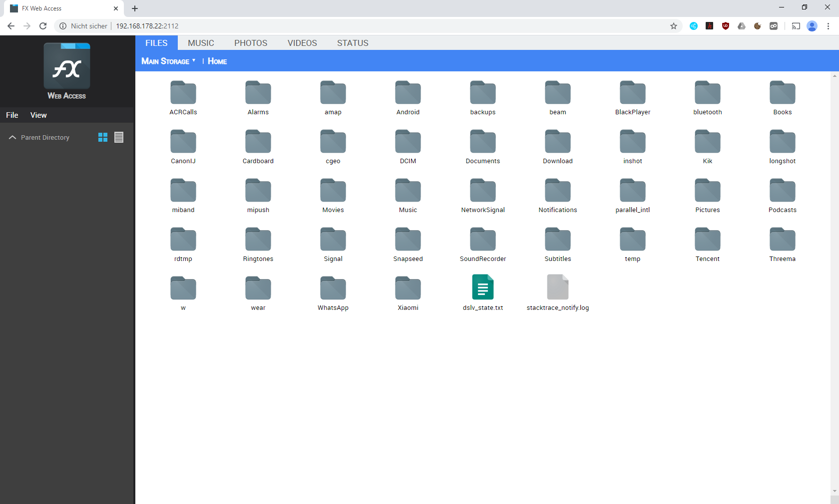Open the View menu
Viewport: 839px width, 504px height.
(38, 115)
